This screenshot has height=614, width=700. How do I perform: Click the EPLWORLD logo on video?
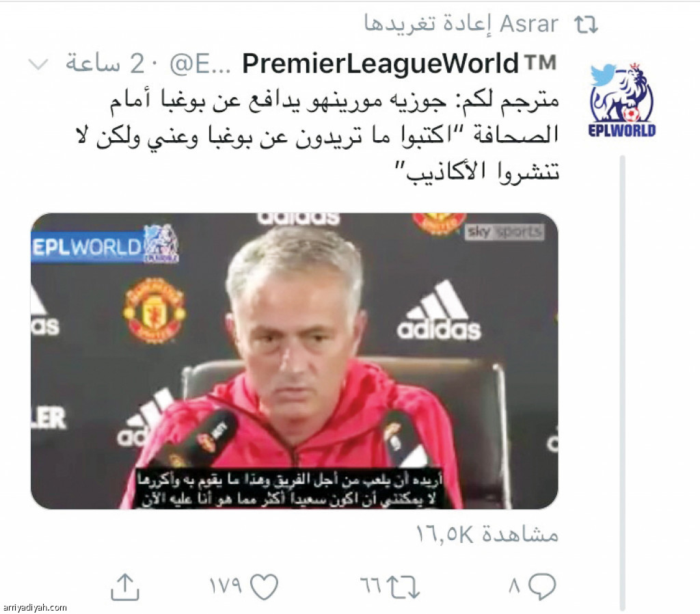(x=105, y=245)
